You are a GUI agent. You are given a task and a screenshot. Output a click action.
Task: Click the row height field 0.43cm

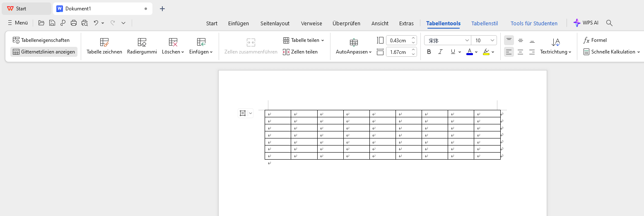pos(398,40)
